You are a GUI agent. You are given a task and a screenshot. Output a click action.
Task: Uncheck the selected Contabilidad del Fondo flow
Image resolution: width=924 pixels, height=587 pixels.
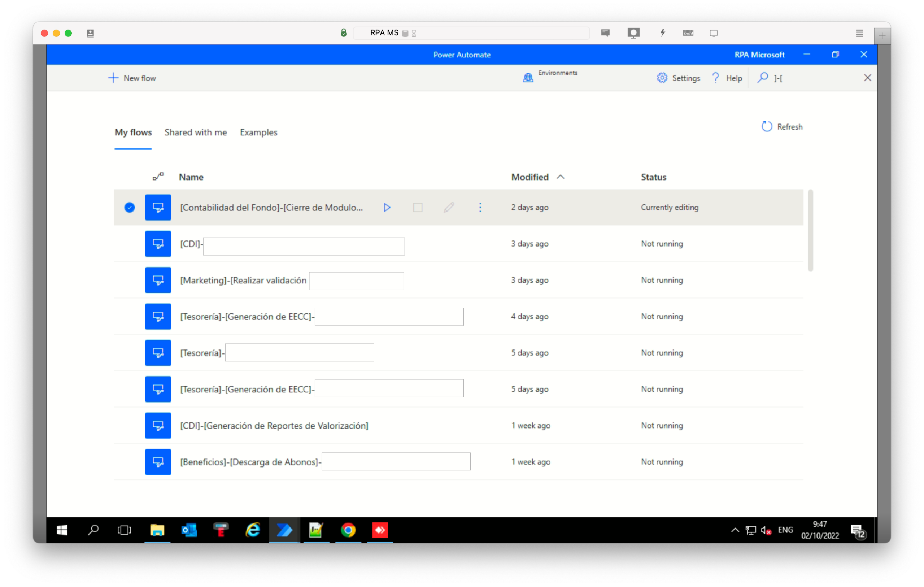(130, 208)
